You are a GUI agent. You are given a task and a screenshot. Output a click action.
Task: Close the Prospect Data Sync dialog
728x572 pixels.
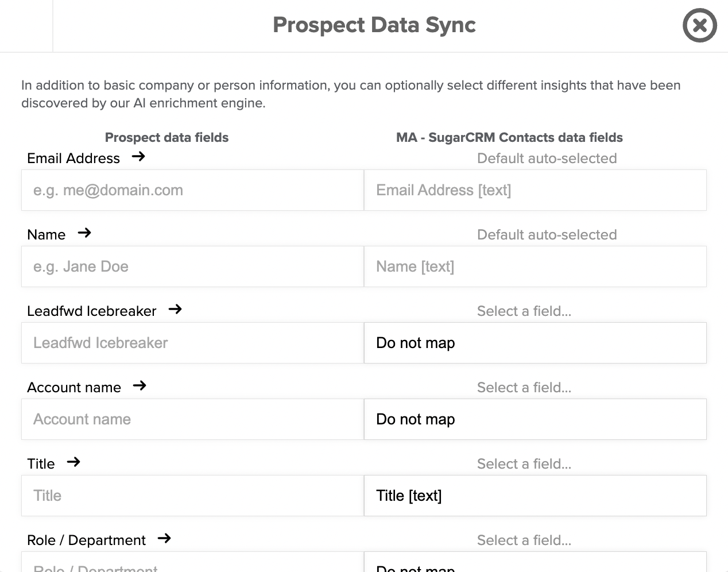tap(699, 25)
